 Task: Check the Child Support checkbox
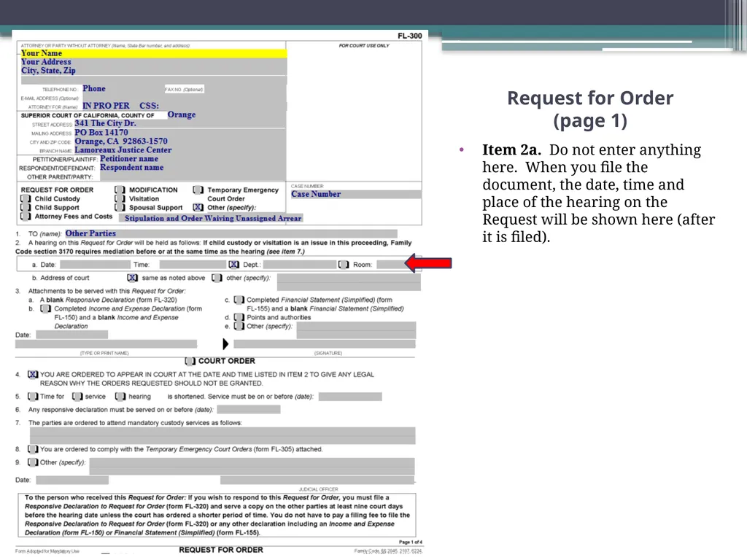(x=26, y=208)
